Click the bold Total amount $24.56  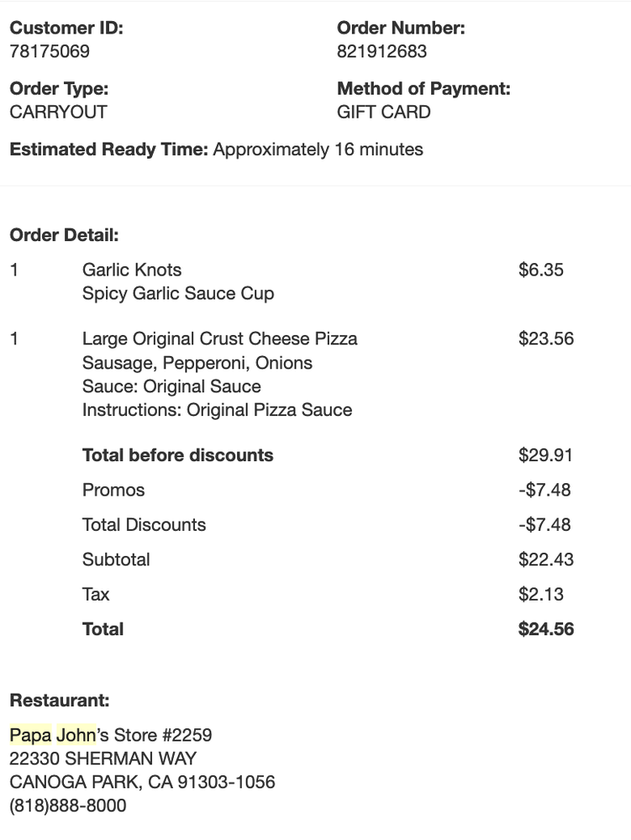pyautogui.click(x=545, y=629)
